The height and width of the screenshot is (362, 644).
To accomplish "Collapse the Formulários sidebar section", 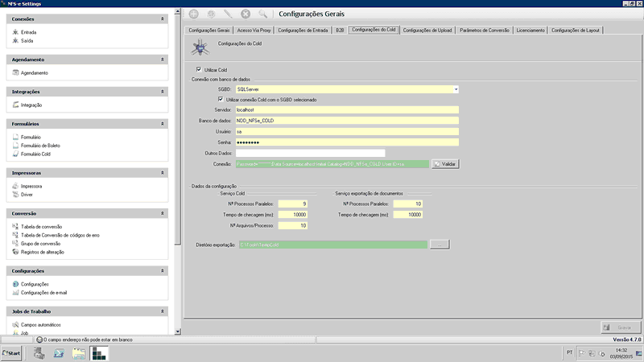I will 163,124.
